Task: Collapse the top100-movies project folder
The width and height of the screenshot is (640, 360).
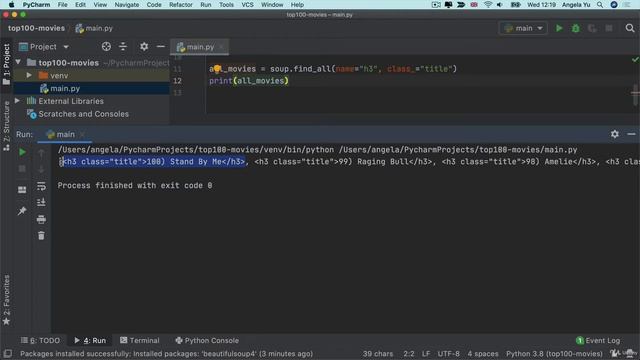Action: [x=18, y=62]
